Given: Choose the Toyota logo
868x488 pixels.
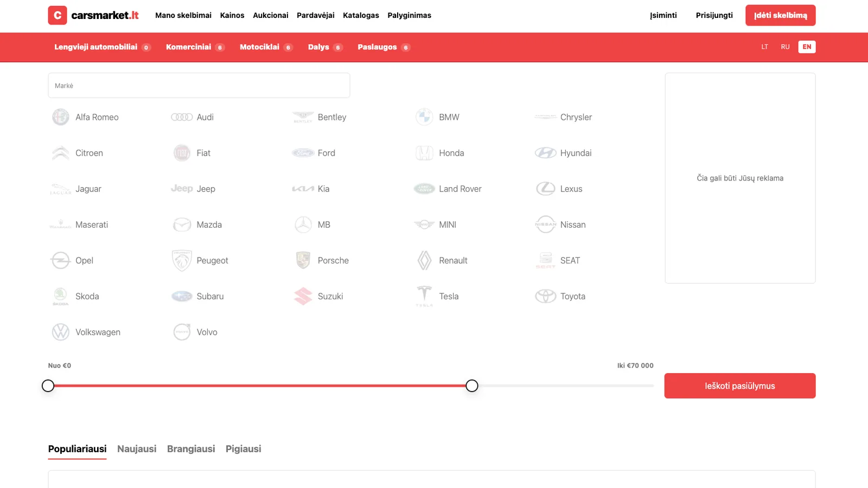Looking at the screenshot, I should tap(545, 296).
